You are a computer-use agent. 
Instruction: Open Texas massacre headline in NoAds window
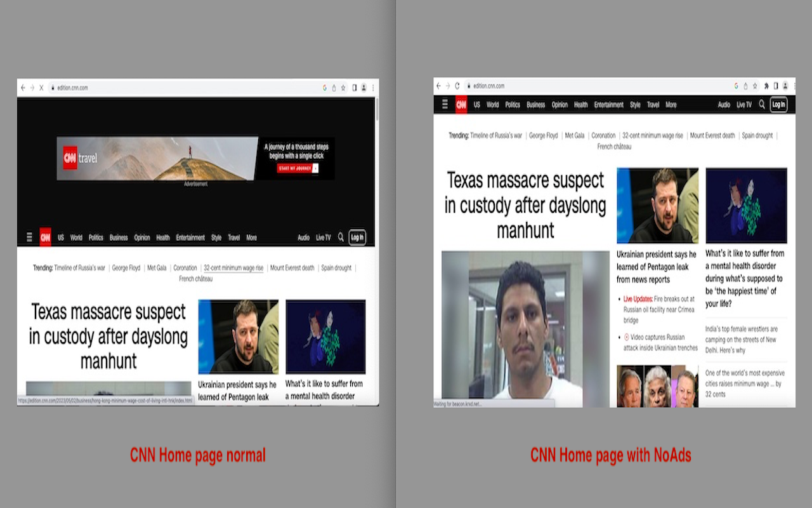click(x=525, y=205)
